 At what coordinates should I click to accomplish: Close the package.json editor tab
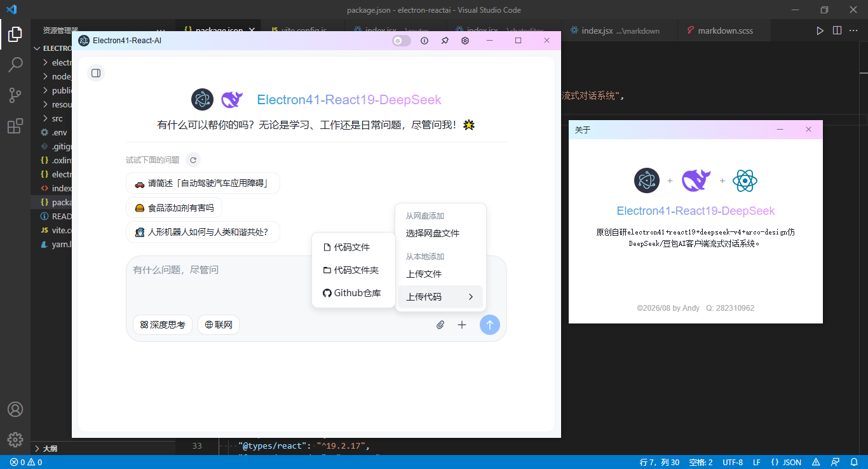click(252, 31)
